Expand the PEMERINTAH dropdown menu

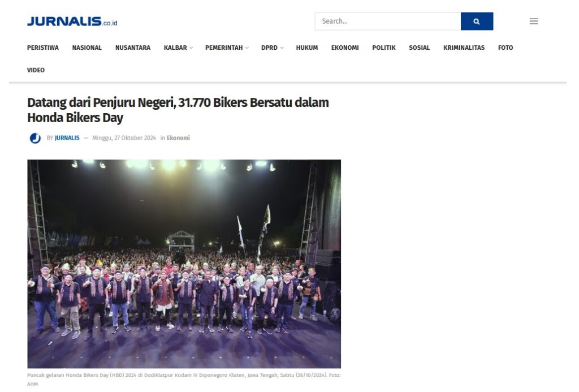(x=227, y=48)
